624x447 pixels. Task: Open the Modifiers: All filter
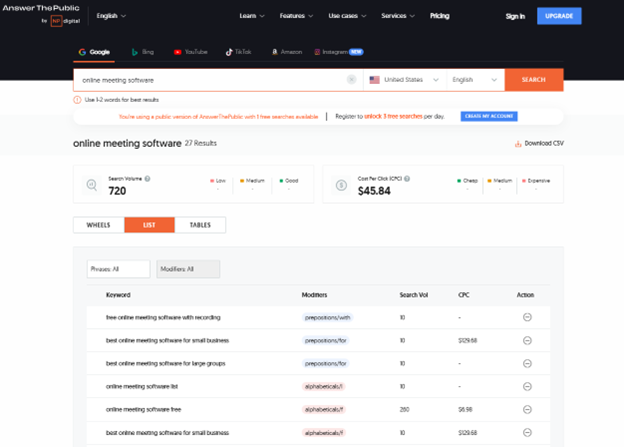coord(188,269)
